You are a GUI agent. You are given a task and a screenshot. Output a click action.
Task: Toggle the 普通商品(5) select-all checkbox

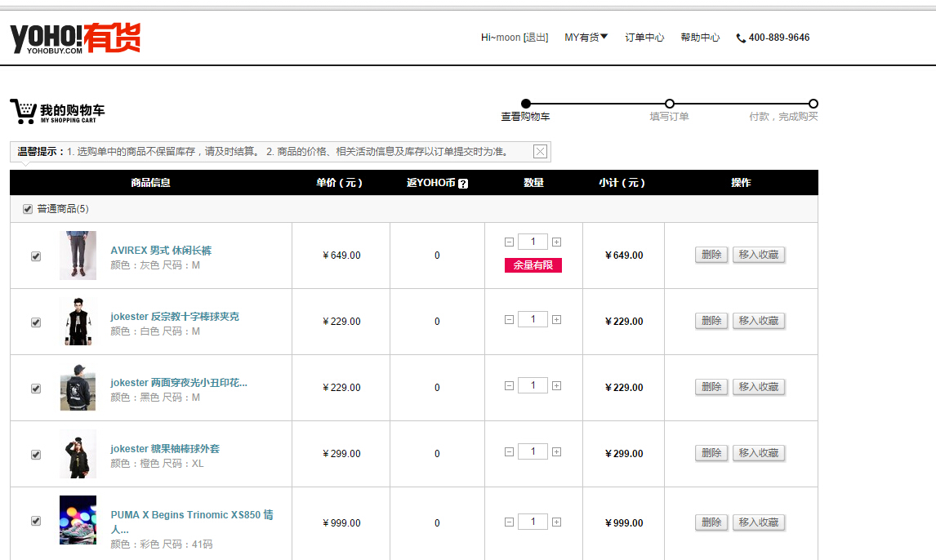[x=28, y=209]
